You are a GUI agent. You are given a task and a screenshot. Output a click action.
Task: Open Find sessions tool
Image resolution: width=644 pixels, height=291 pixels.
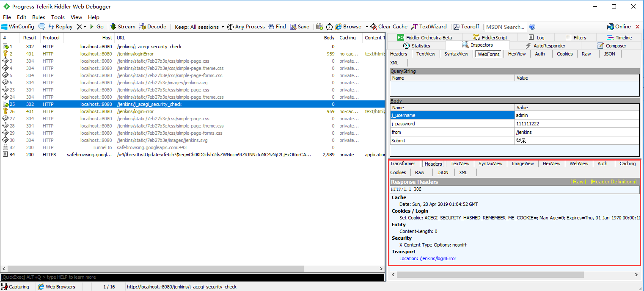pos(277,27)
